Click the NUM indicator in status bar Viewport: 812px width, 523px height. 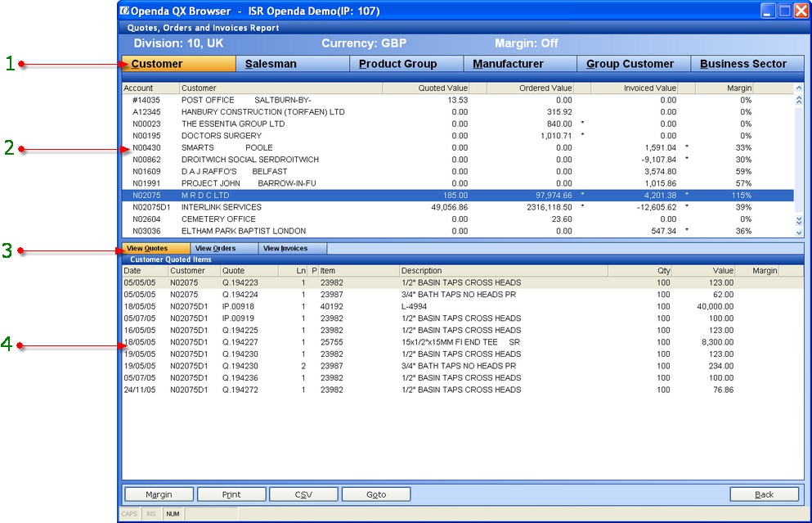pyautogui.click(x=173, y=514)
